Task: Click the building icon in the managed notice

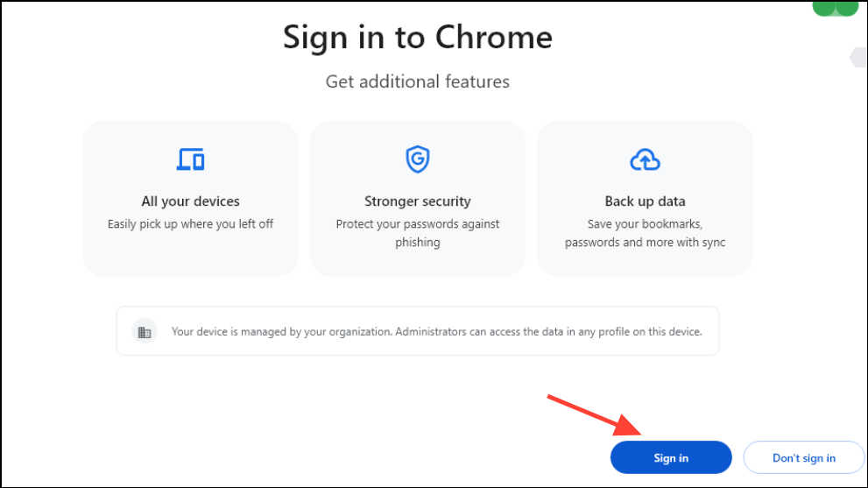Action: point(145,332)
